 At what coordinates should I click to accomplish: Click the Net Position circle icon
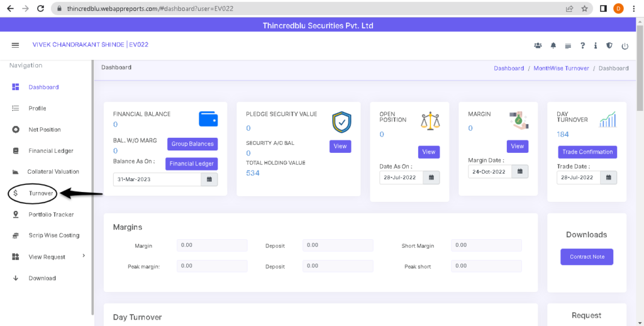coord(16,130)
